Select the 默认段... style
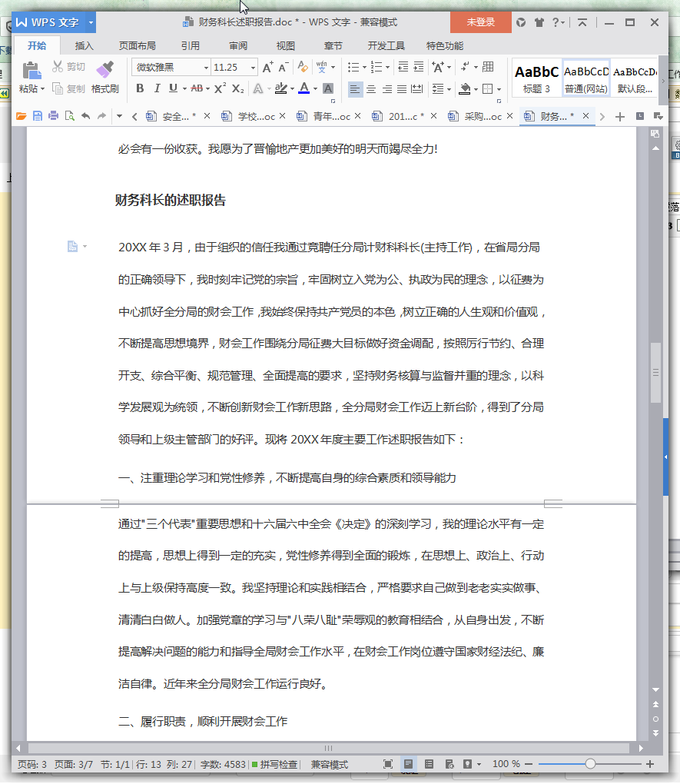 coord(635,79)
